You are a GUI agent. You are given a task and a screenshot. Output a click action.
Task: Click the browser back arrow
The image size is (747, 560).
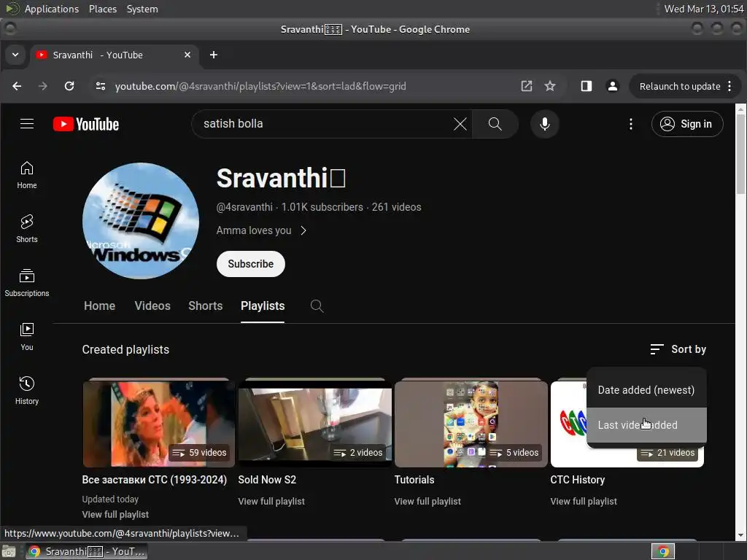click(17, 86)
